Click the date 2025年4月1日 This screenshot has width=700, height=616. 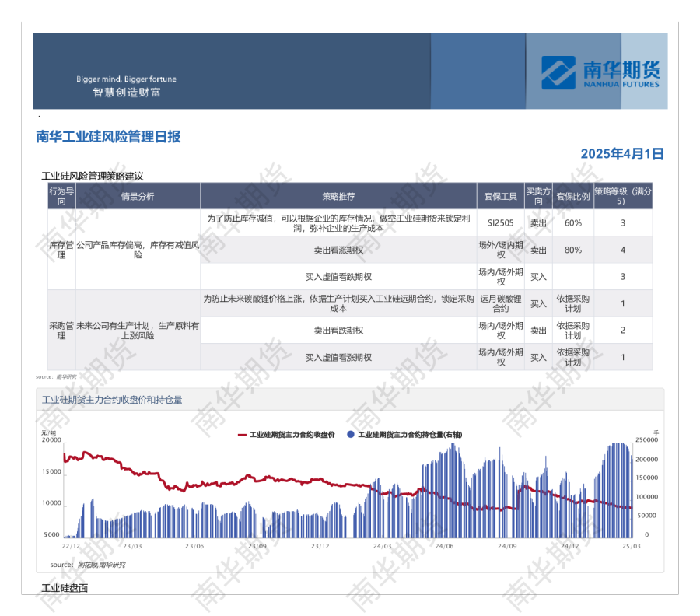coord(622,154)
